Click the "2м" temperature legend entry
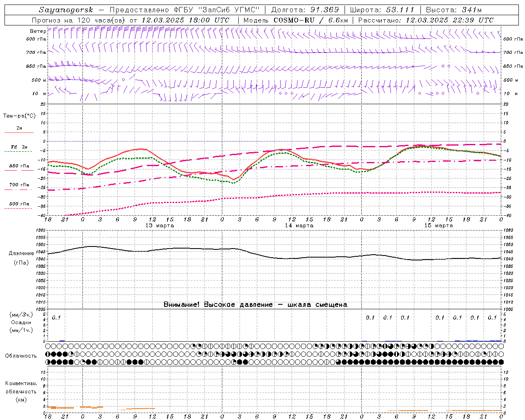Viewport: 525px width, 420px height. pyautogui.click(x=19, y=128)
